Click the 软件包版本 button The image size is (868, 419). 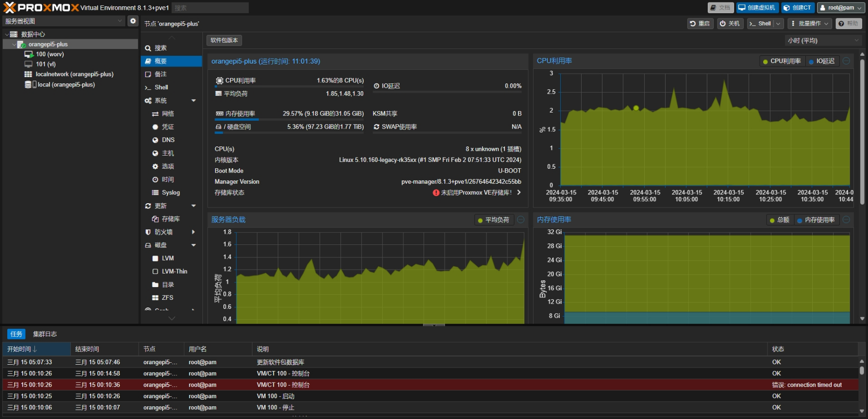tap(224, 40)
